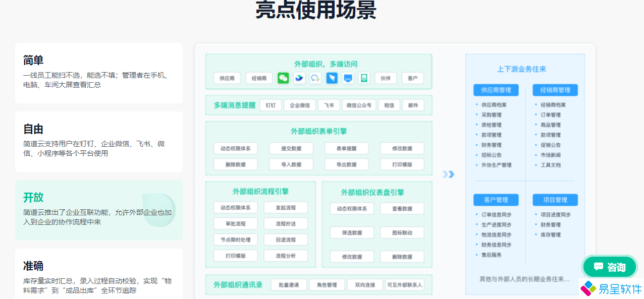Click the desktop monitor icon
The height and width of the screenshot is (299, 644).
pyautogui.click(x=348, y=78)
